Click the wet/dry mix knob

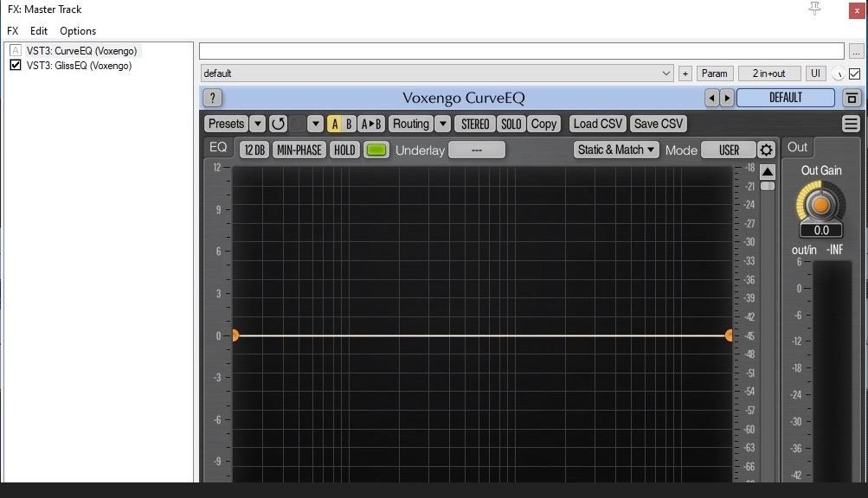click(x=838, y=73)
